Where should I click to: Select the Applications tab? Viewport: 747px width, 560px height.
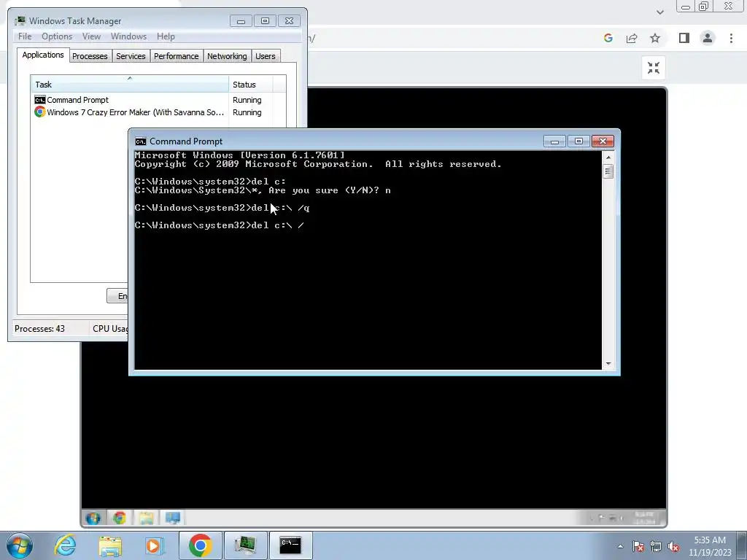click(x=43, y=55)
